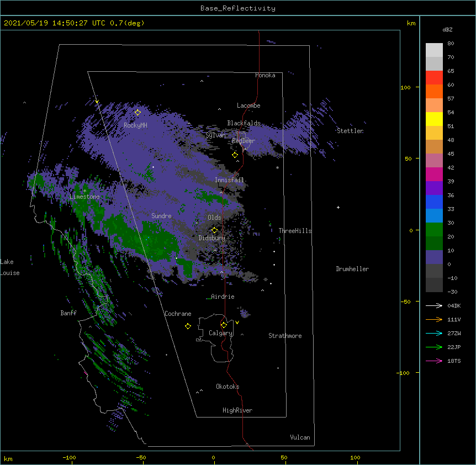Click the Okotoks label
Screen dimensions: 476x465
pyautogui.click(x=228, y=387)
